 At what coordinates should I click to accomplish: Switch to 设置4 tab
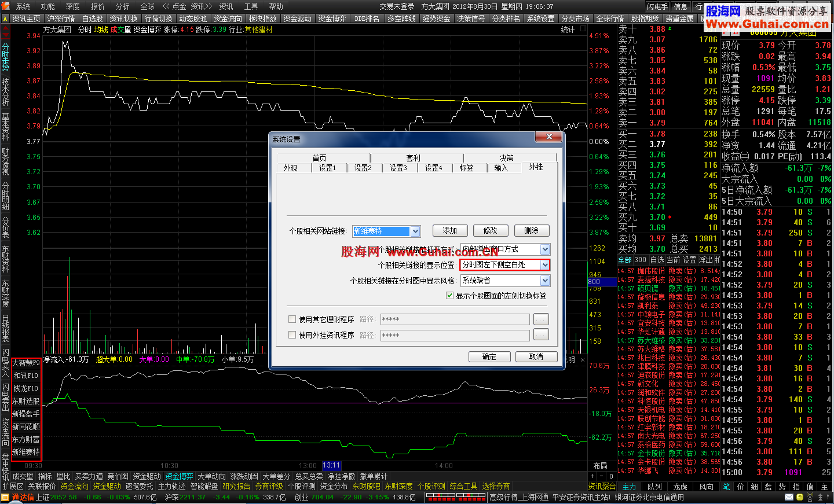(x=434, y=168)
